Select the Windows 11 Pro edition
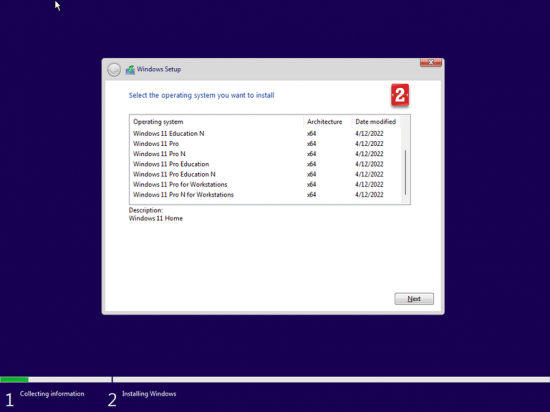This screenshot has width=550, height=412. 265,144
